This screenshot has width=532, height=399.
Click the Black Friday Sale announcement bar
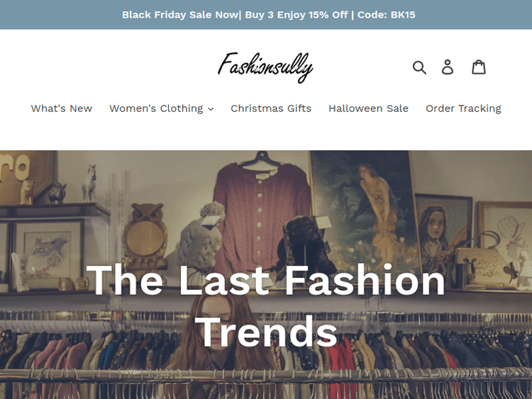click(x=266, y=15)
